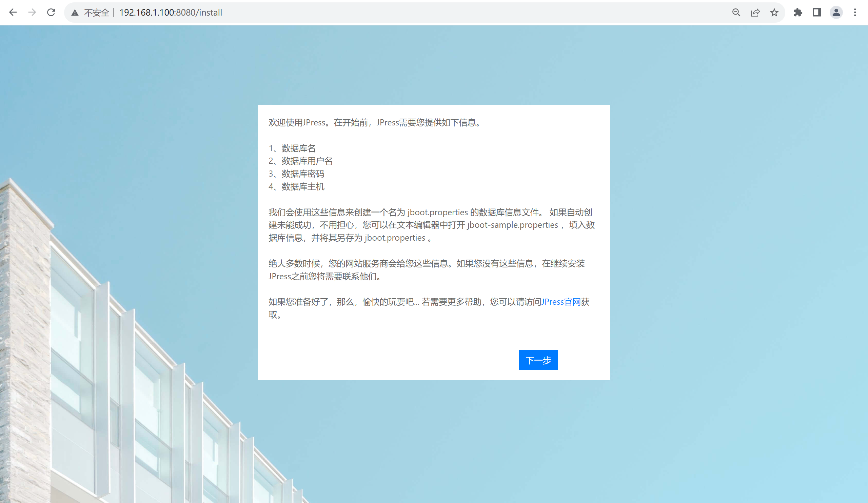This screenshot has height=503, width=868.
Task: Click the 下一步 button
Action: (x=538, y=360)
